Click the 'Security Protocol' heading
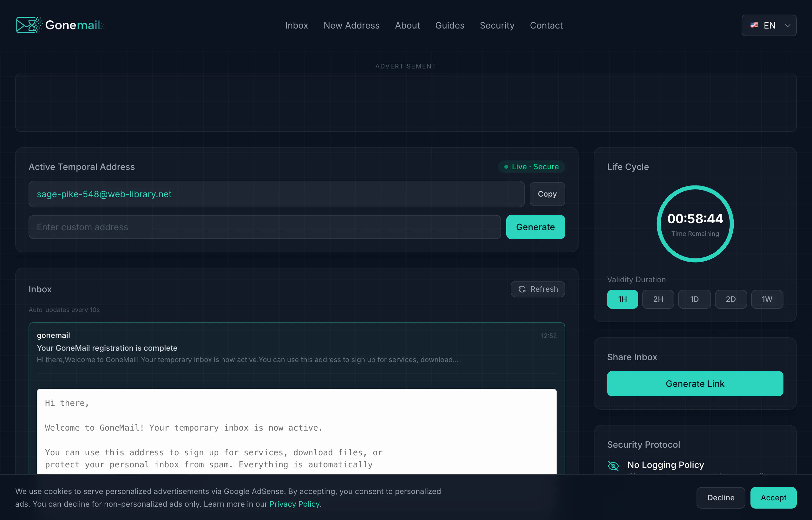The width and height of the screenshot is (812, 520). (x=644, y=445)
